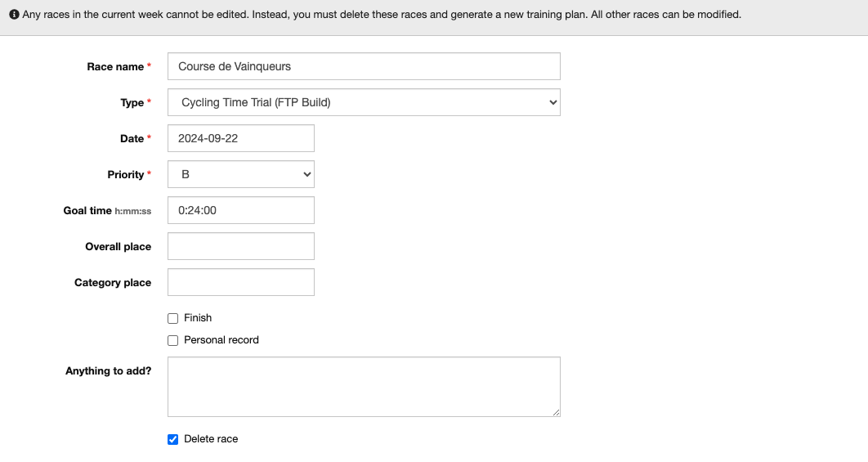The image size is (868, 462).
Task: Click the "Goal time" field label
Action: pyautogui.click(x=87, y=211)
